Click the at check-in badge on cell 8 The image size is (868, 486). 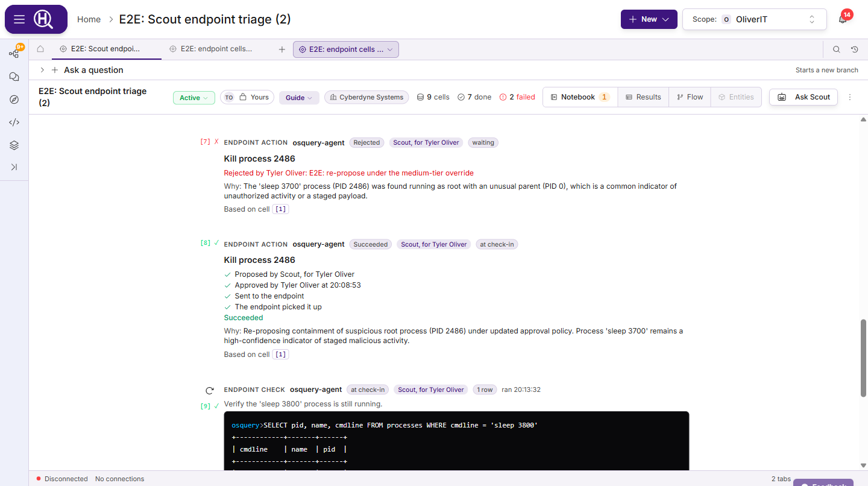pos(497,244)
